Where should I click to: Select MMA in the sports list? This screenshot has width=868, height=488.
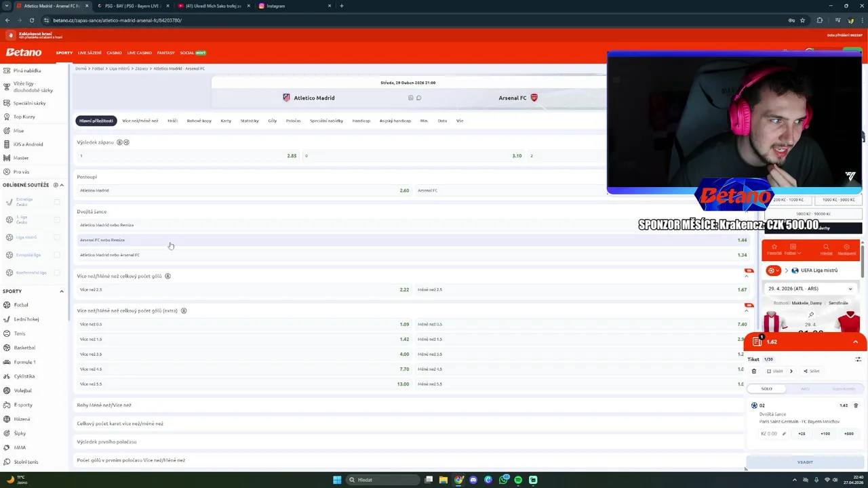click(x=20, y=447)
